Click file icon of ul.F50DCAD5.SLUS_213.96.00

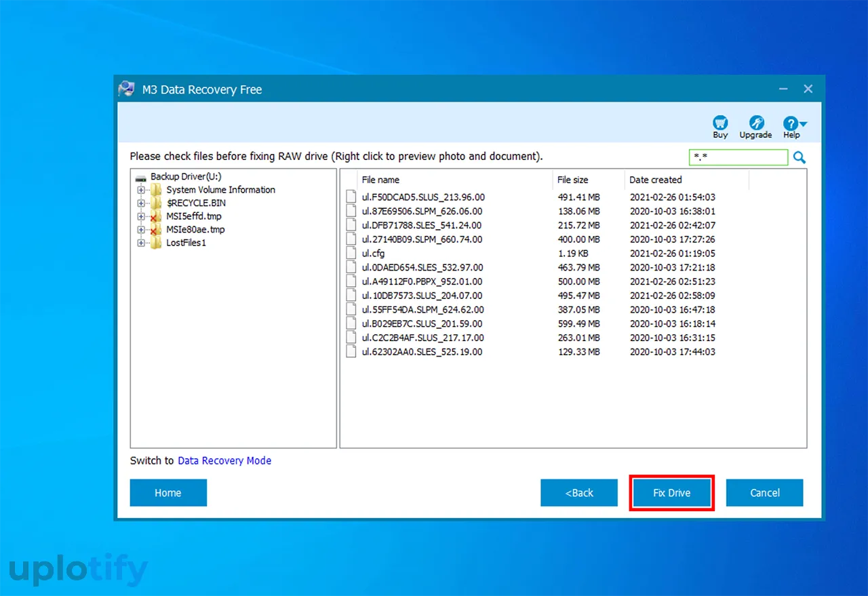[351, 197]
